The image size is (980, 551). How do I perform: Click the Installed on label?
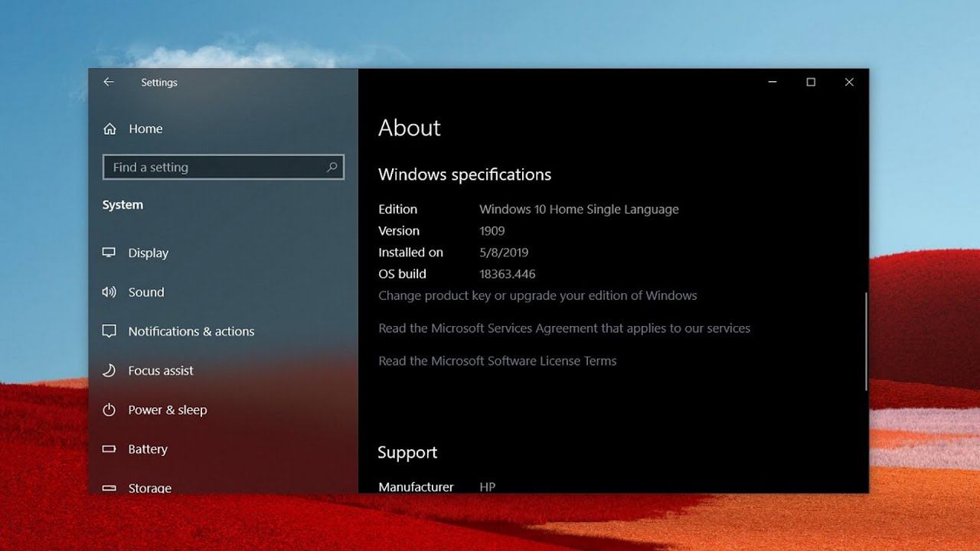pyautogui.click(x=410, y=252)
